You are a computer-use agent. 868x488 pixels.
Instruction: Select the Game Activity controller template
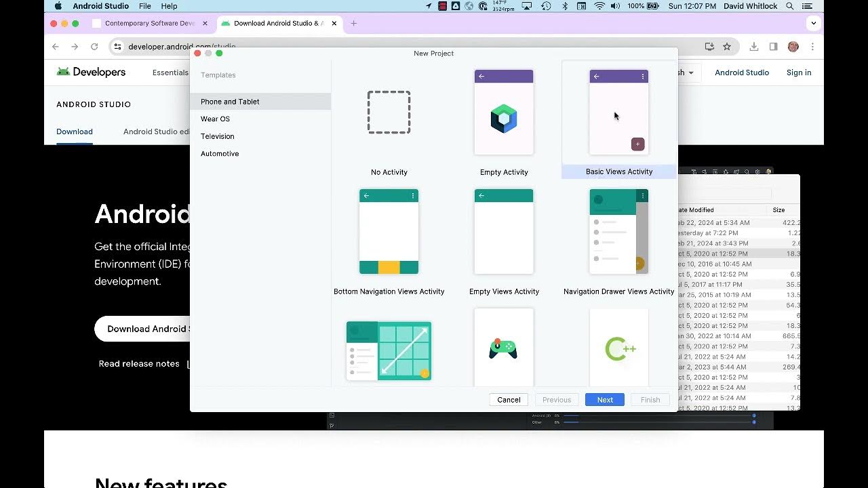504,348
